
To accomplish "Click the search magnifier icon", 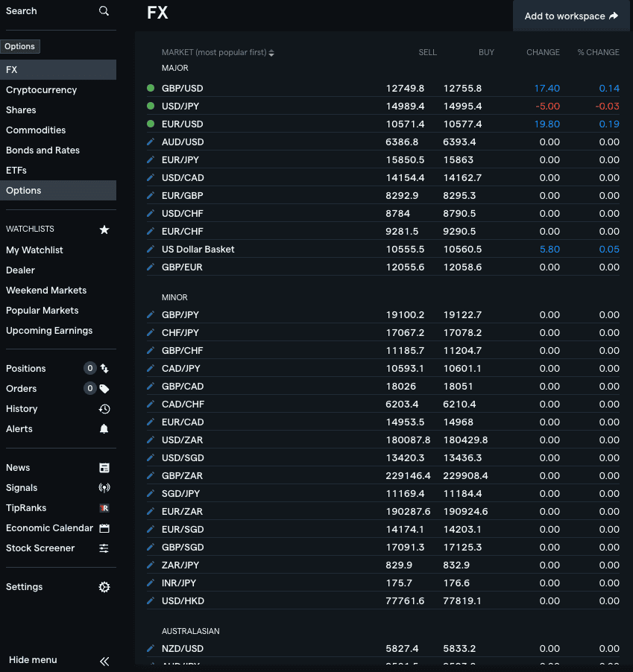I will (x=104, y=10).
